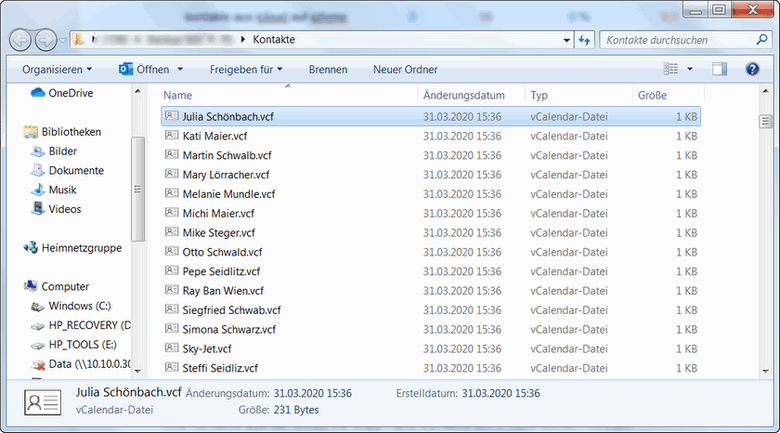Open the Data network drive
Screen dimensions: 780x433
tap(81, 364)
